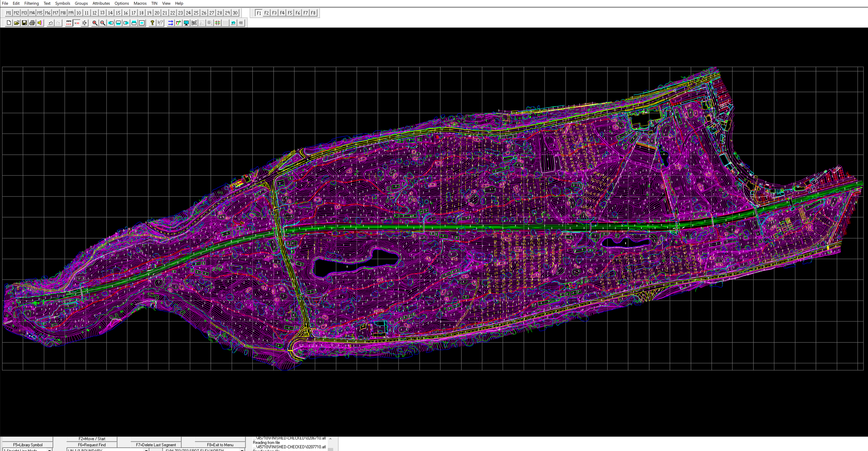Zoom out with the red minus magnifier
This screenshot has height=451, width=868.
[103, 23]
